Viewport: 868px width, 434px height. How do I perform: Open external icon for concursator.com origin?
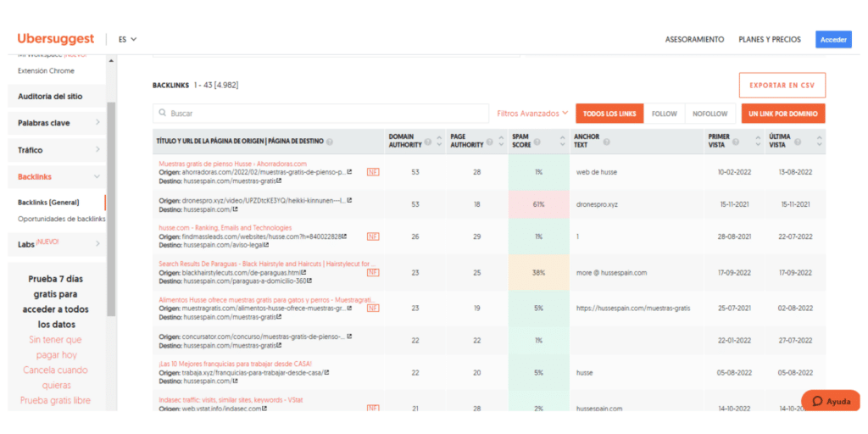point(349,336)
